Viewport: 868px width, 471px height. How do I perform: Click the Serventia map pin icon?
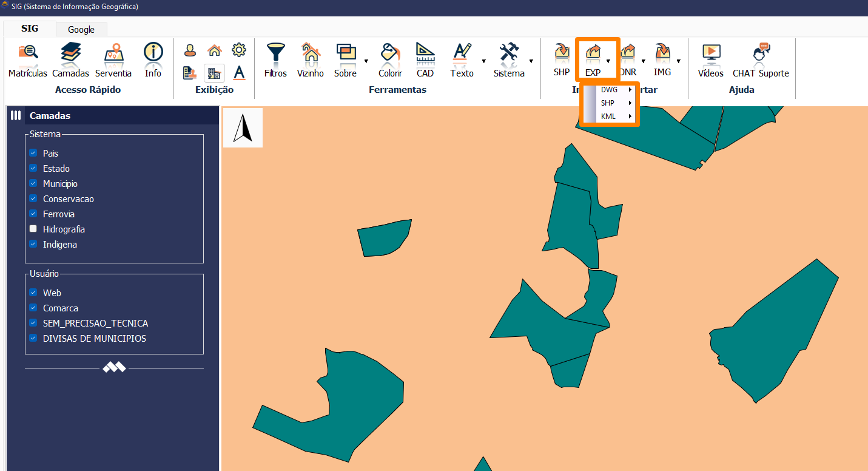[113, 60]
